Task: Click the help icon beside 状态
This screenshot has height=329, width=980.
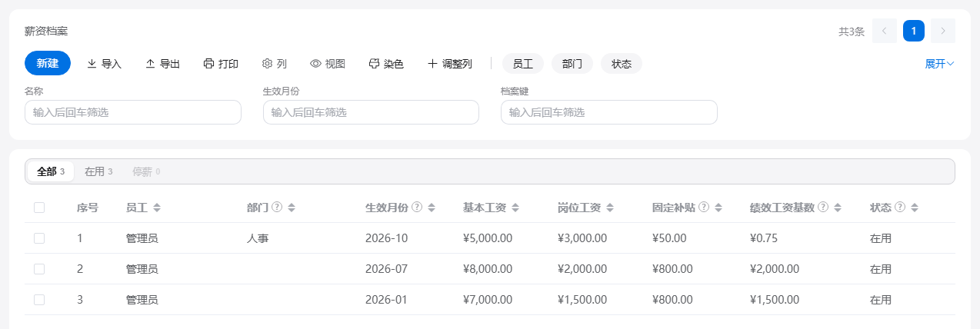Action: point(900,208)
